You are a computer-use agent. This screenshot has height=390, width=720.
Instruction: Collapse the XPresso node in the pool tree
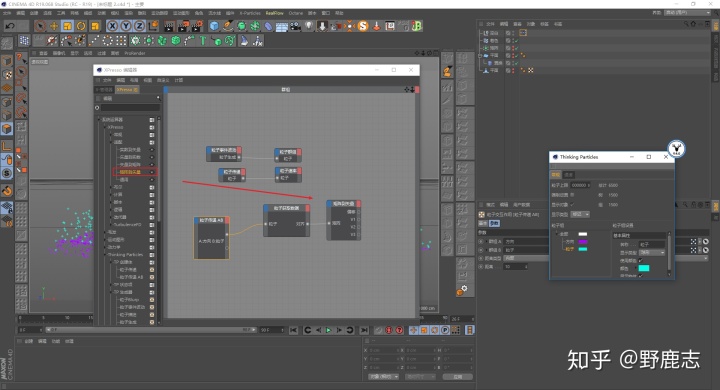105,127
